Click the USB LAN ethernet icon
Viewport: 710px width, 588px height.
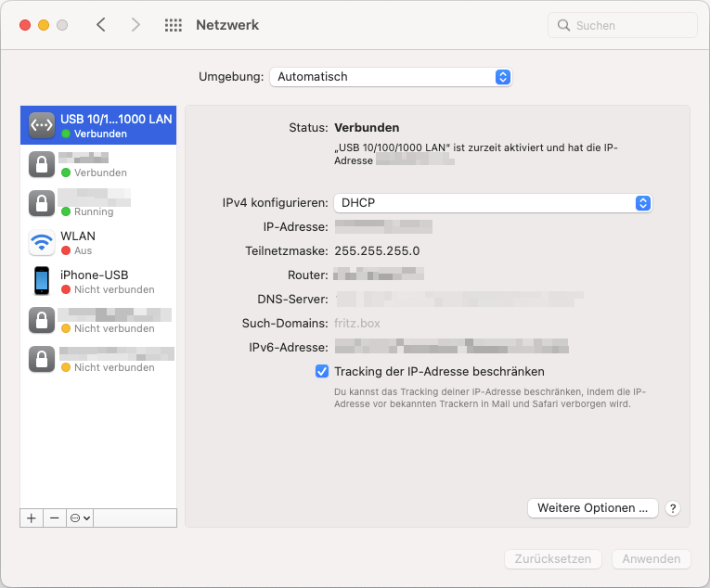pyautogui.click(x=42, y=125)
